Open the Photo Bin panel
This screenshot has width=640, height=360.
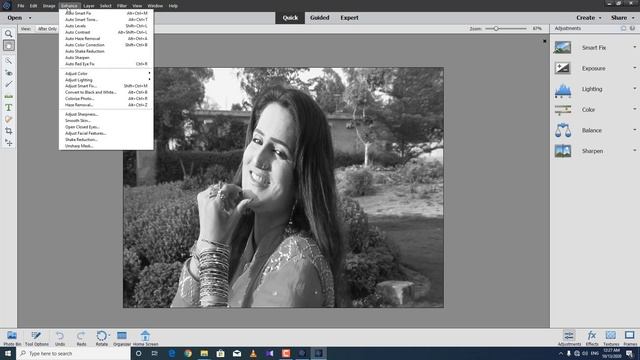coord(12,338)
